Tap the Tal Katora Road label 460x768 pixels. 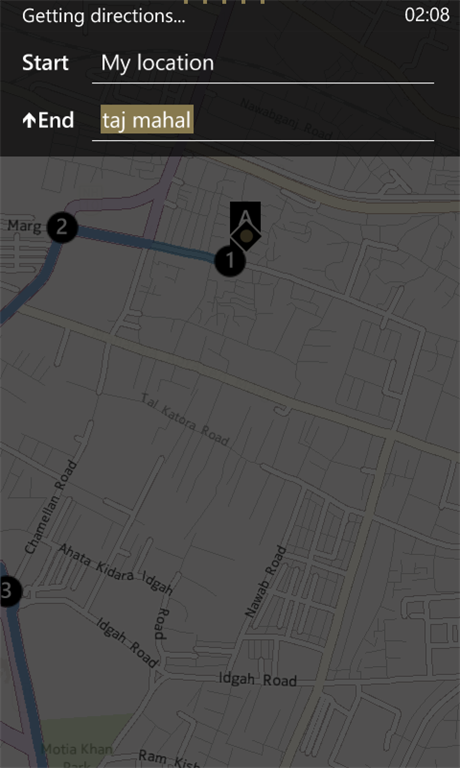[x=185, y=419]
